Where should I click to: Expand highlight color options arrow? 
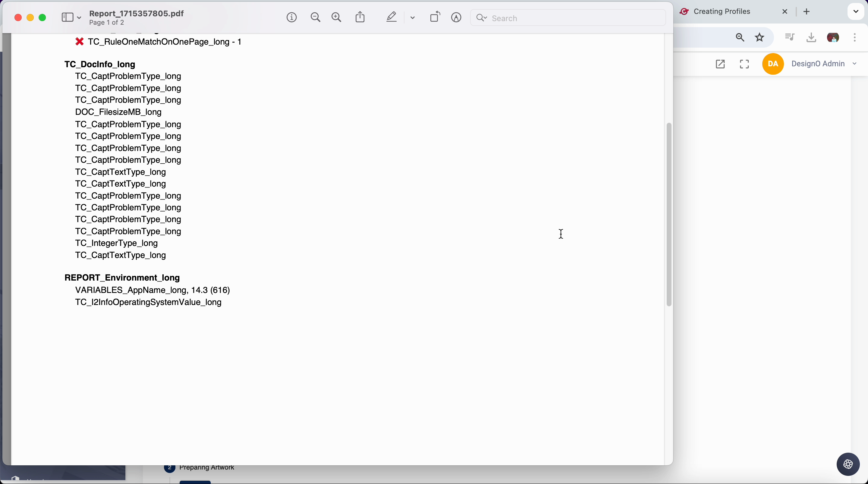point(413,18)
